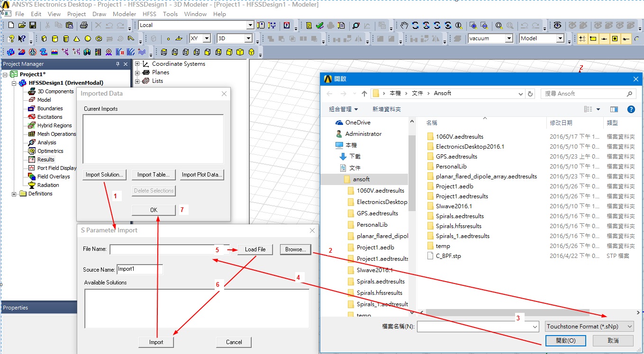Click the What's This help arrow icon
Image resolution: width=644 pixels, height=354 pixels.
click(x=22, y=38)
